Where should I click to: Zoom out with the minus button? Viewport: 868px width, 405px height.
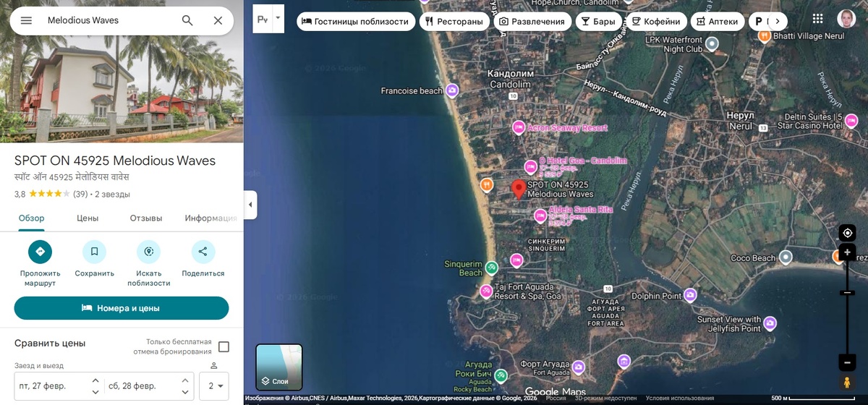tap(848, 362)
